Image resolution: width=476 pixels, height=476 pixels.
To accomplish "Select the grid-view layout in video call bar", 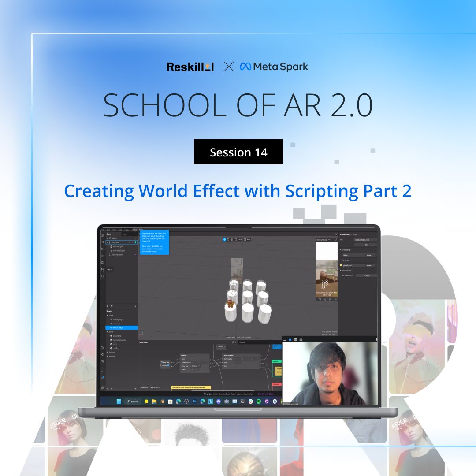I will 301,339.
